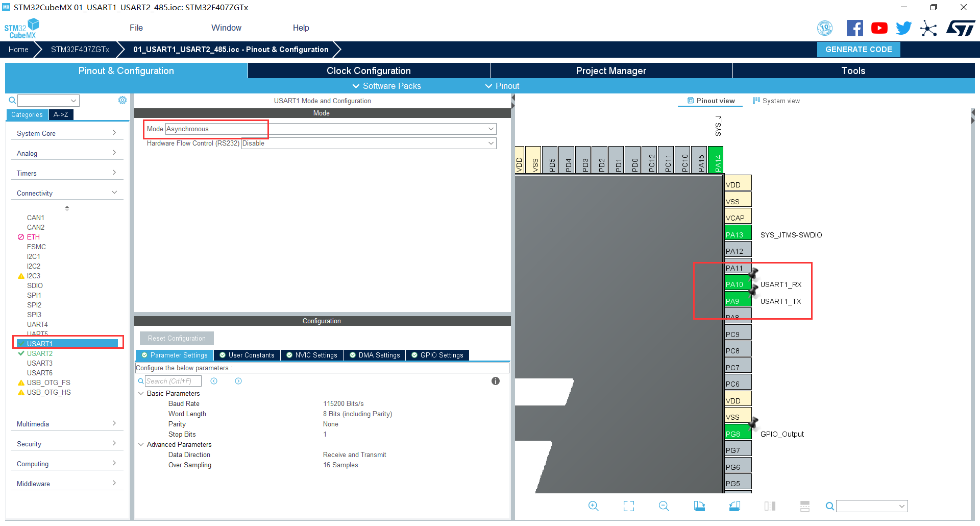Open the USART1 Mode dropdown
The height and width of the screenshot is (526, 980).
pyautogui.click(x=331, y=129)
